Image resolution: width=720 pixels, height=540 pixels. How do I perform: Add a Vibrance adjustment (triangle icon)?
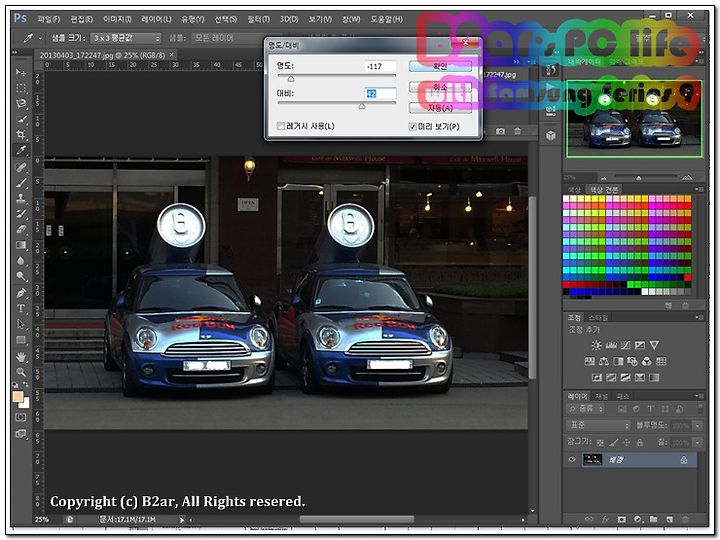[x=654, y=345]
